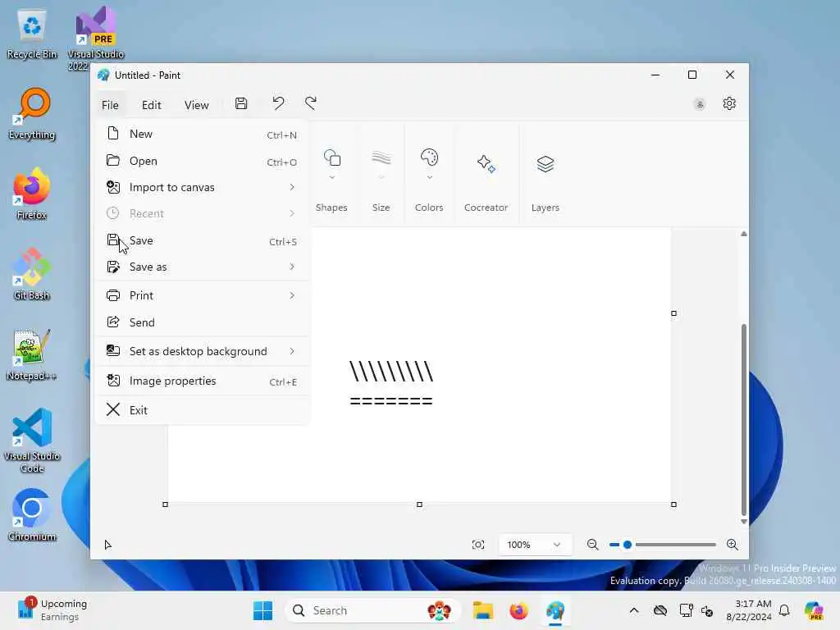Expand the Shapes dropdown chevron

332,177
